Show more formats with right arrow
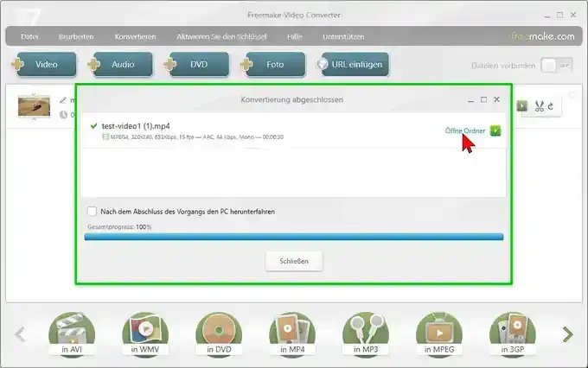The height and width of the screenshot is (368, 588). pyautogui.click(x=568, y=334)
